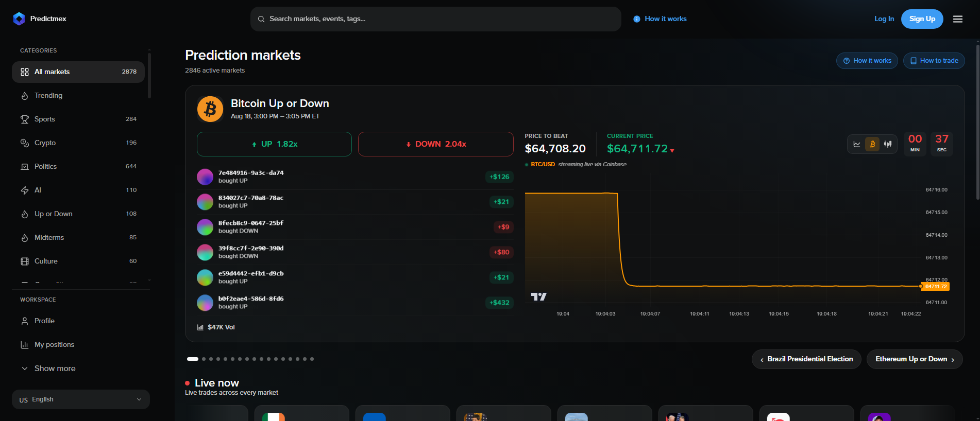Click the Sign Up button
980x421 pixels.
[922, 19]
